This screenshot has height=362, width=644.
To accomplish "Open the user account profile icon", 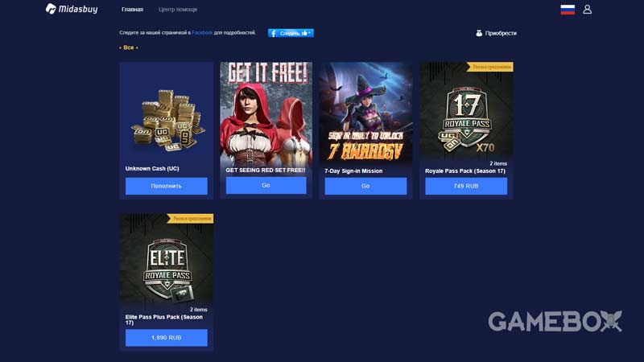I will (x=588, y=10).
